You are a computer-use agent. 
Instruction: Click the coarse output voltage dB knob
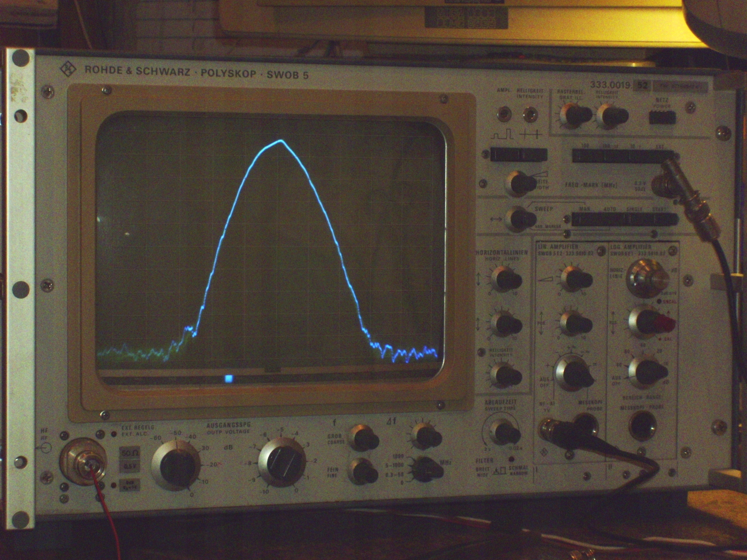176,465
